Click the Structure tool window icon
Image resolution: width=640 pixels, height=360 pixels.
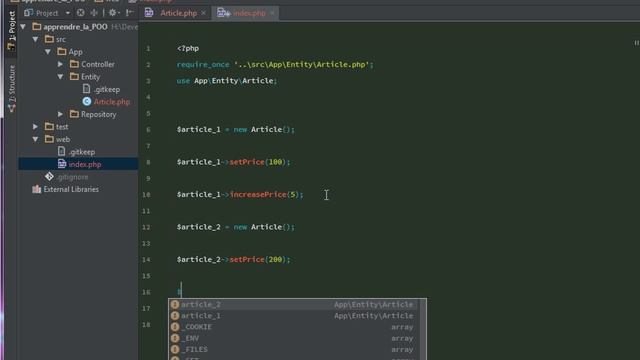click(11, 108)
